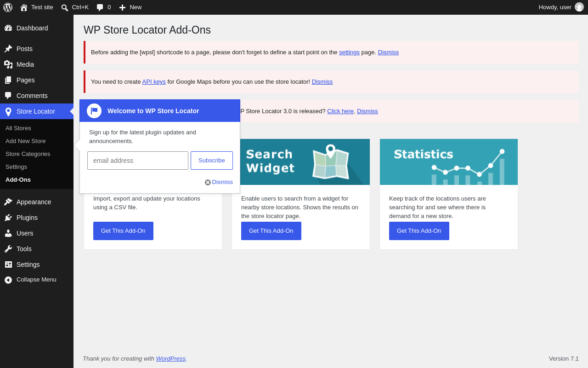Open the Tools menu
The image size is (588, 368).
(x=37, y=249)
